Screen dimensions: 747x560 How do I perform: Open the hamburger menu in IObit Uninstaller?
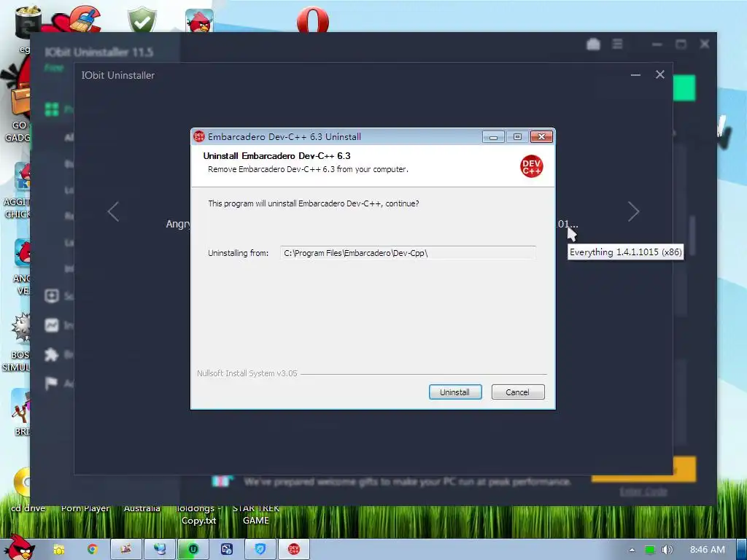(x=617, y=44)
